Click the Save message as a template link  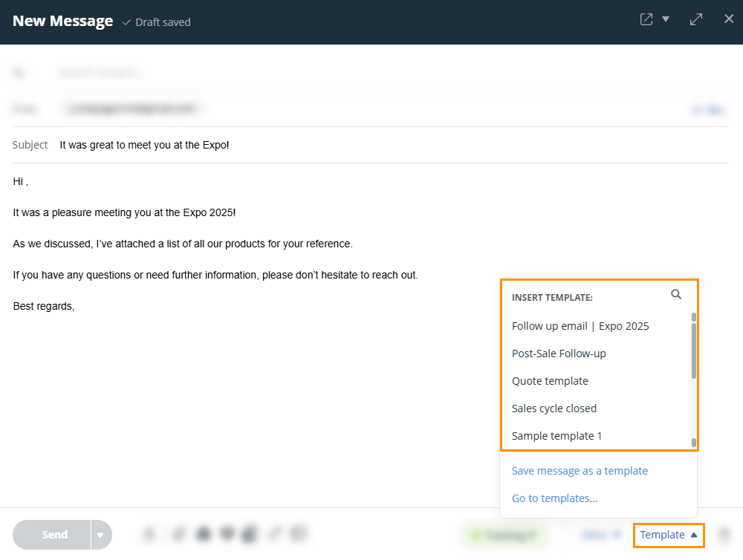click(580, 470)
